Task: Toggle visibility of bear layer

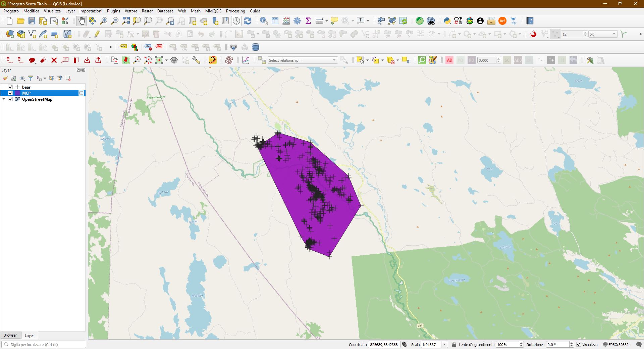Action: coord(10,87)
